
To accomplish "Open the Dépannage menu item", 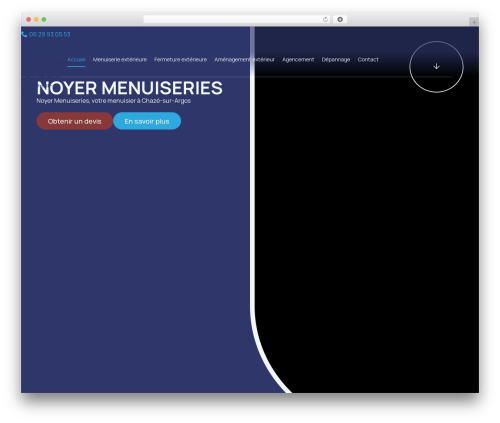I will click(336, 60).
